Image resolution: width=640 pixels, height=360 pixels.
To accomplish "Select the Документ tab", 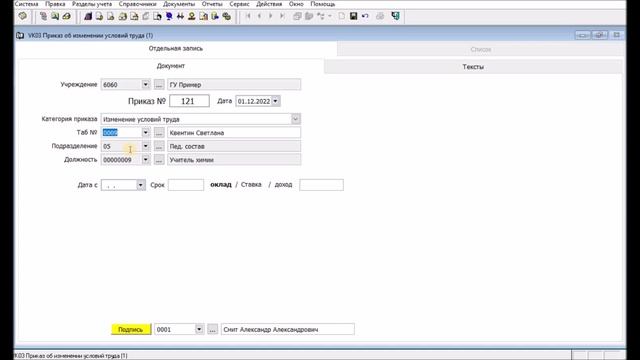I will pyautogui.click(x=171, y=66).
